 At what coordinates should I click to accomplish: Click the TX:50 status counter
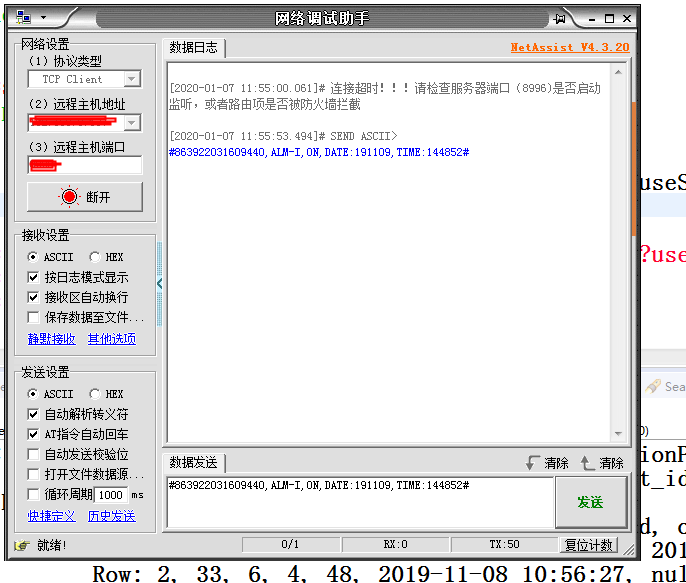(x=504, y=545)
